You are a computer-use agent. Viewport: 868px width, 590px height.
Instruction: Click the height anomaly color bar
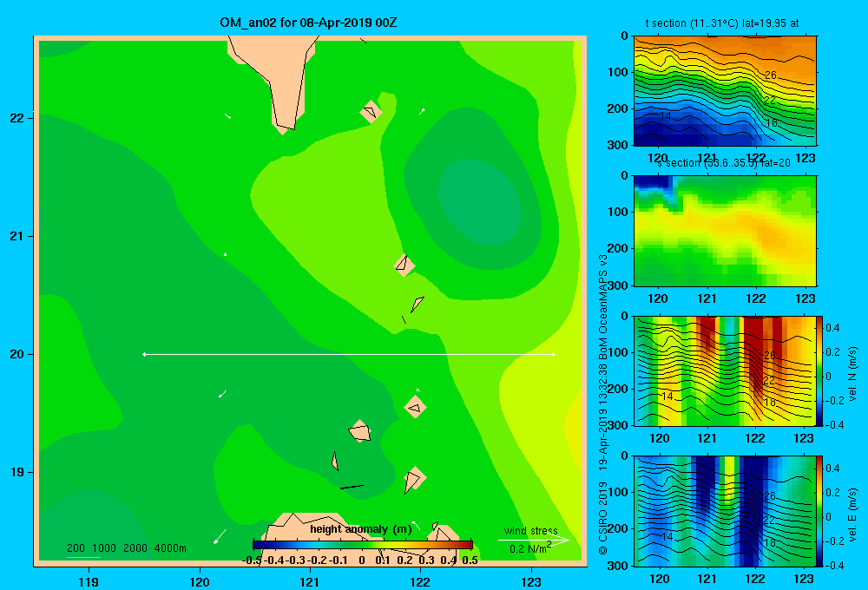[363, 545]
